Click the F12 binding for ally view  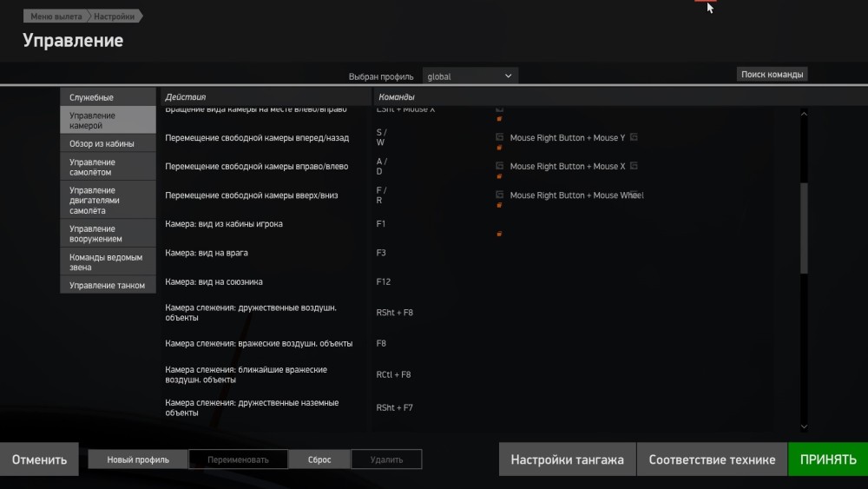click(383, 281)
